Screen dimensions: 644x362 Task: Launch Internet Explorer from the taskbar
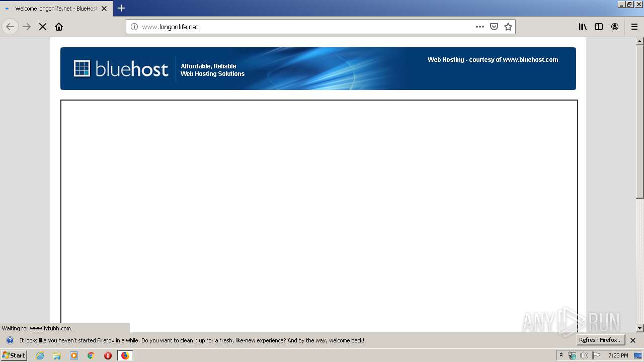pyautogui.click(x=40, y=355)
